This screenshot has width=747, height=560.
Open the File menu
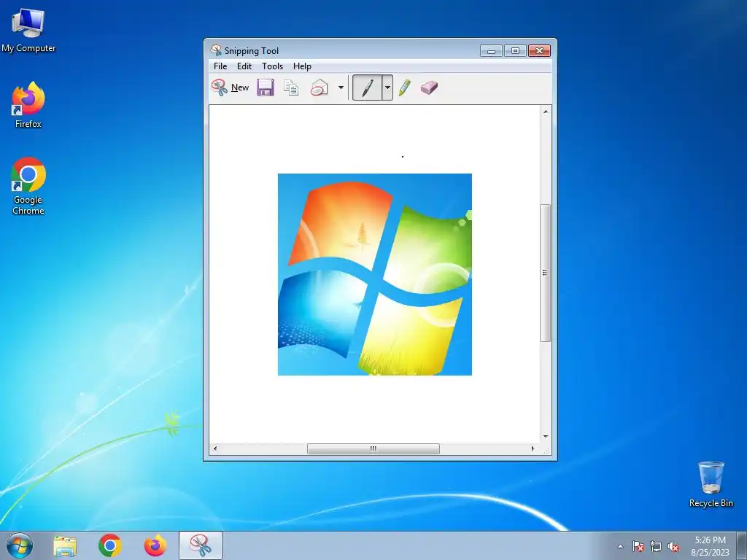point(220,66)
